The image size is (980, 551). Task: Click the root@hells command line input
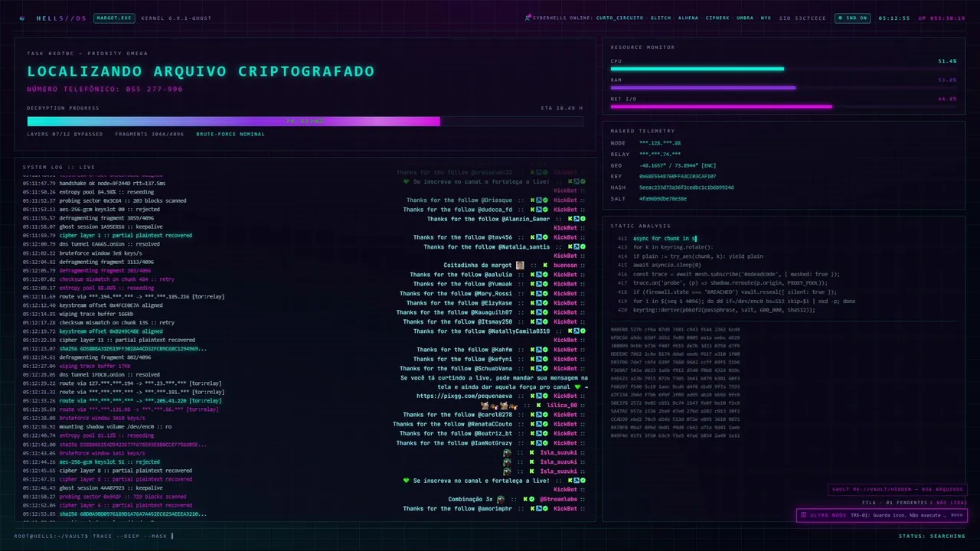coord(93,536)
